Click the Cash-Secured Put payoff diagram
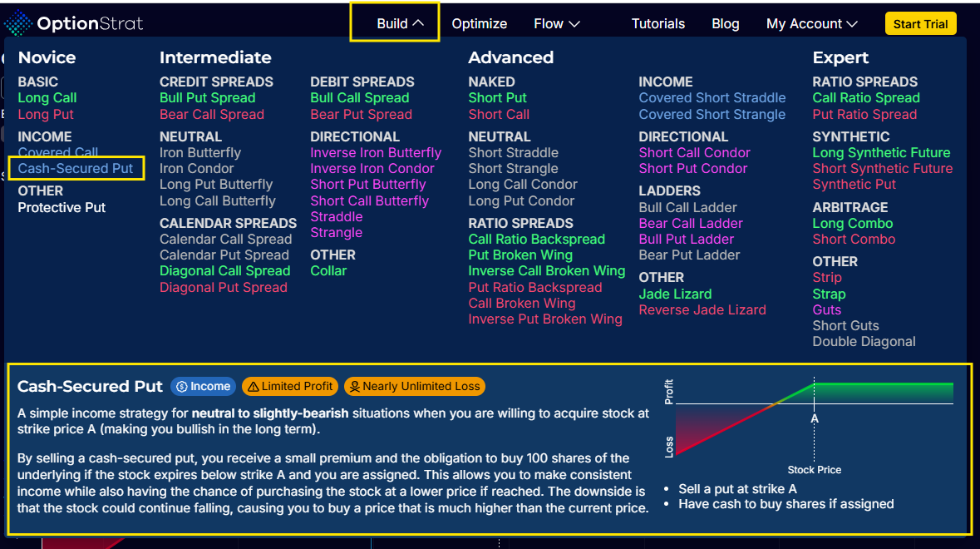 pyautogui.click(x=810, y=425)
